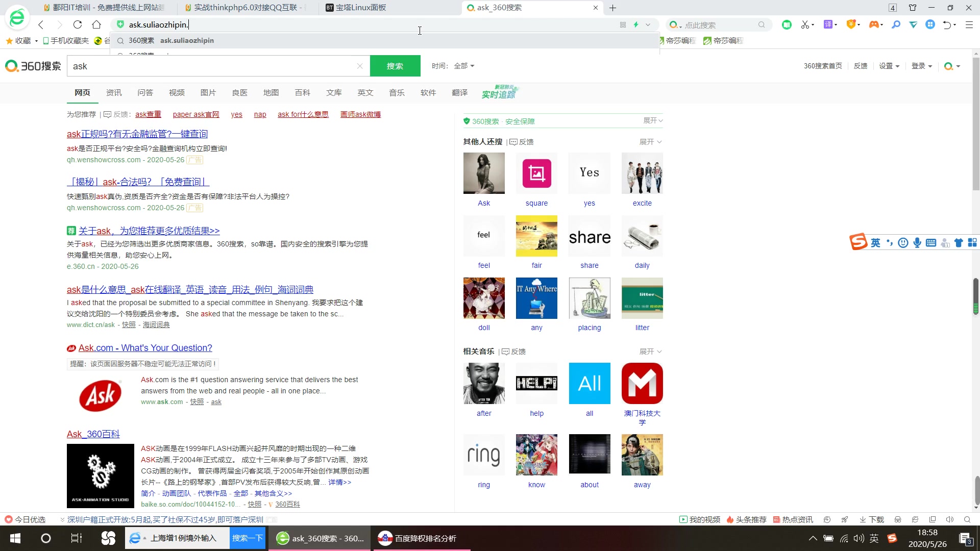Switch to the 视频 search tab
Viewport: 980px width, 551px height.
[x=177, y=92]
